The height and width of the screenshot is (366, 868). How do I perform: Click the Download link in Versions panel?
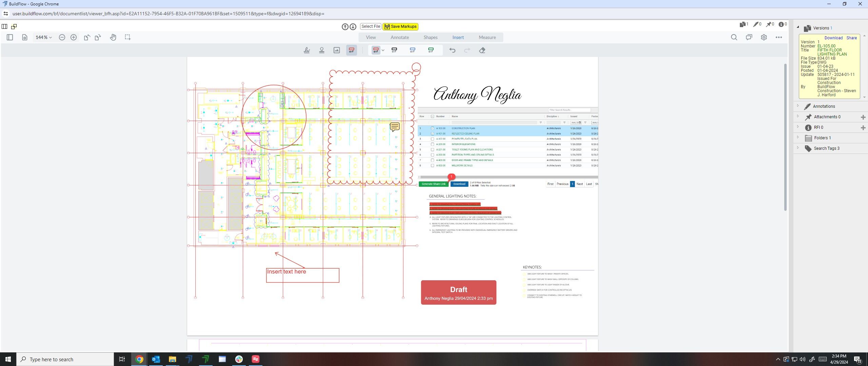click(x=833, y=38)
